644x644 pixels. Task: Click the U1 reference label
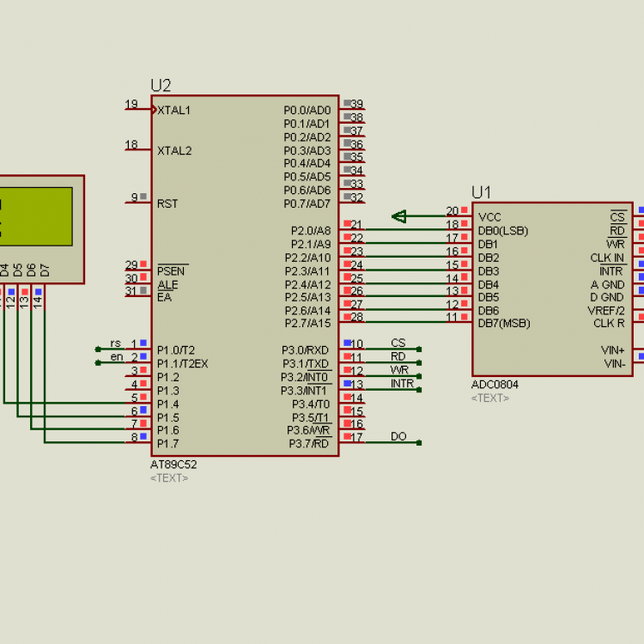point(481,192)
